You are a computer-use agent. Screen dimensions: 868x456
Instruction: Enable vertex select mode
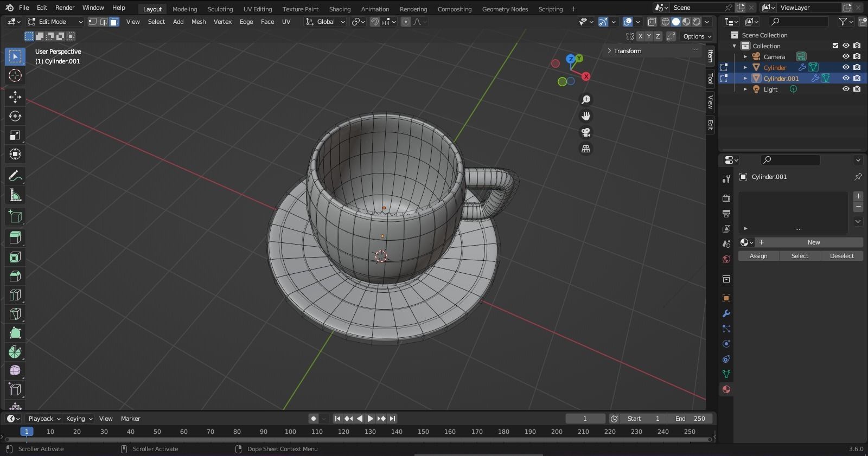(x=93, y=22)
